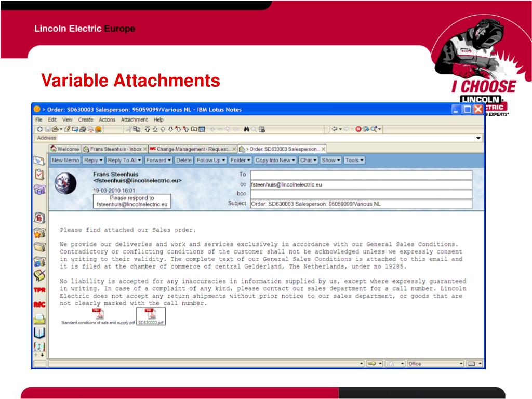This screenshot has width=532, height=399.
Task: Expand the Reply To All dropdown
Action: click(x=124, y=160)
